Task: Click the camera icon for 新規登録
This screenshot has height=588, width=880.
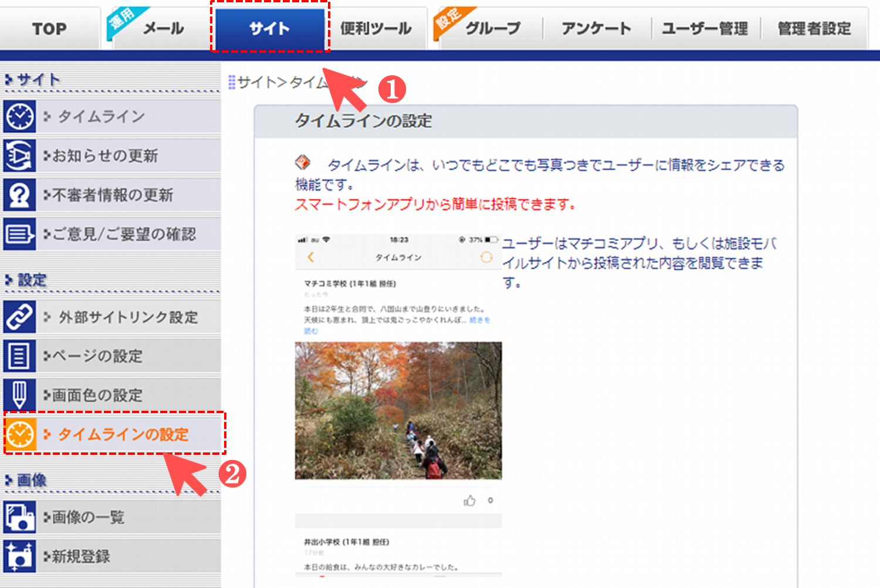Action: click(19, 556)
